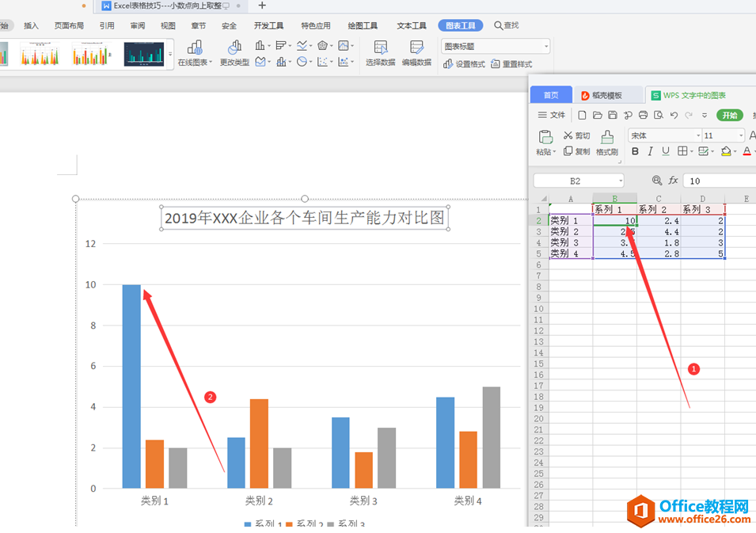Insert a bubble chart from the ribbon
Image resolution: width=756 pixels, height=533 pixels.
[x=344, y=62]
